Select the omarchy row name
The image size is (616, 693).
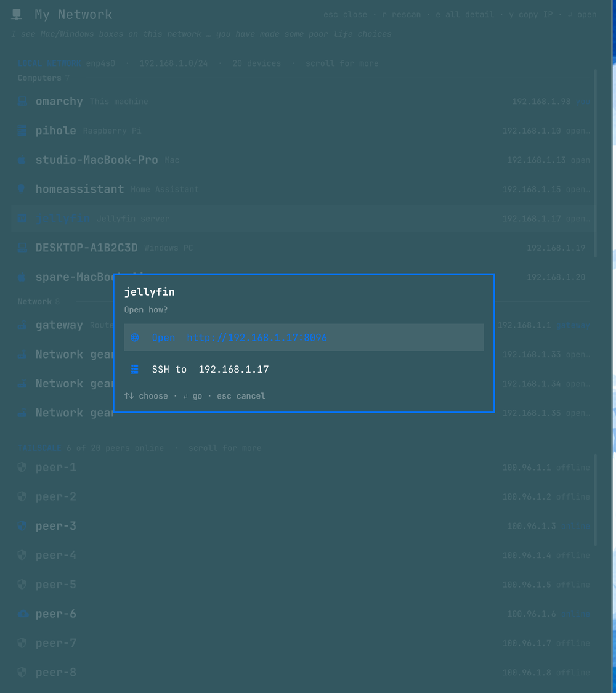(x=59, y=101)
